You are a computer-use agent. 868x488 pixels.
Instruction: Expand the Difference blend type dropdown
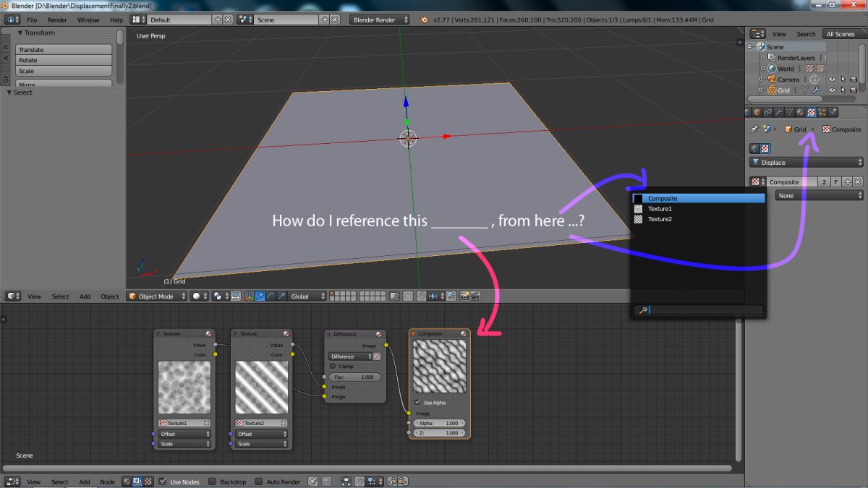pos(350,356)
